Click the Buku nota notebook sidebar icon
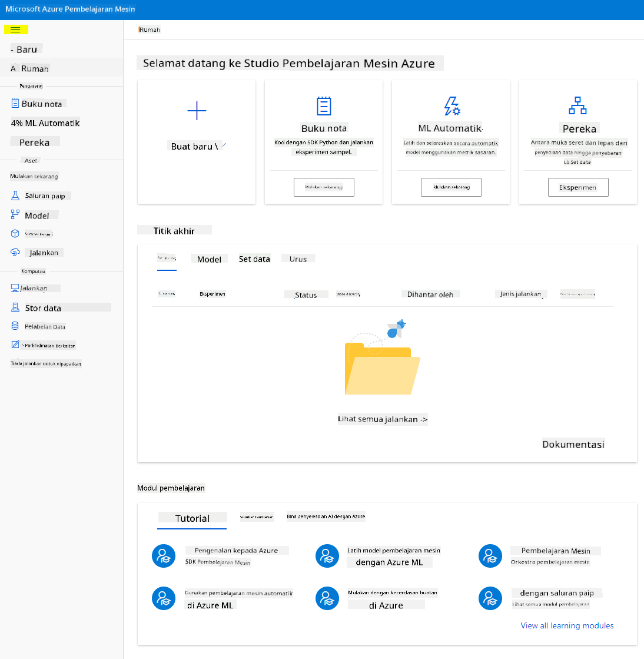The image size is (644, 659). click(15, 104)
